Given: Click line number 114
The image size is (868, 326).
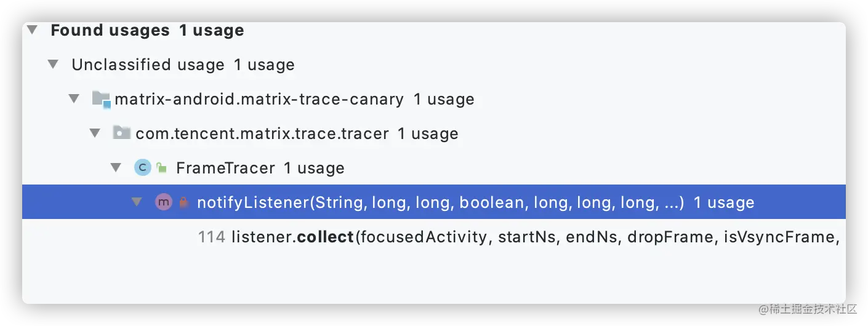Looking at the screenshot, I should coord(212,237).
